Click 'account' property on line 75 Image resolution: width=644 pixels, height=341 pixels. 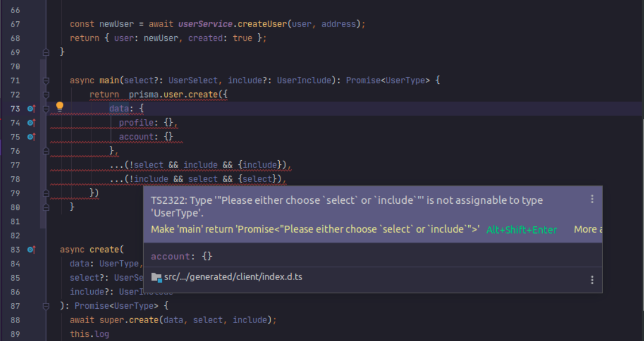tap(136, 137)
